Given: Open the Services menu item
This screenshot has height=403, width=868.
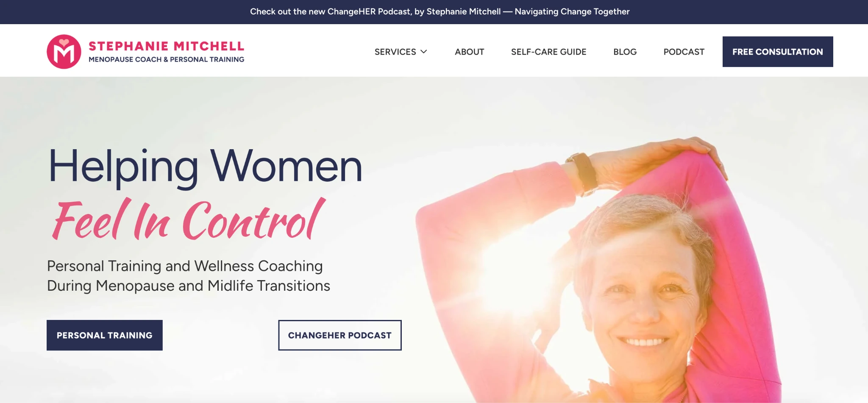Looking at the screenshot, I should 401,52.
